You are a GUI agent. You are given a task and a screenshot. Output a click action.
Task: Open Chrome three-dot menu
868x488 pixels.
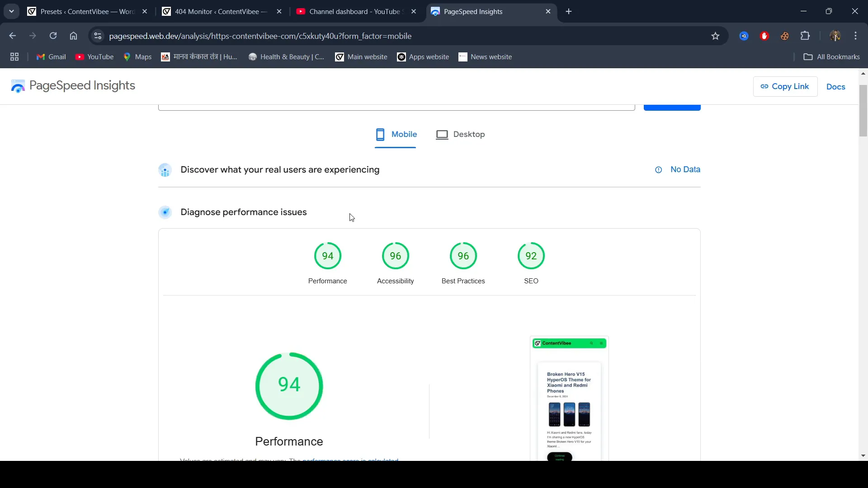tap(855, 36)
